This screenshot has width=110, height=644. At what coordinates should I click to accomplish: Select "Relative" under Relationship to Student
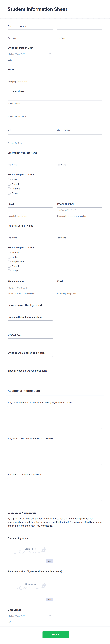(x=9, y=189)
